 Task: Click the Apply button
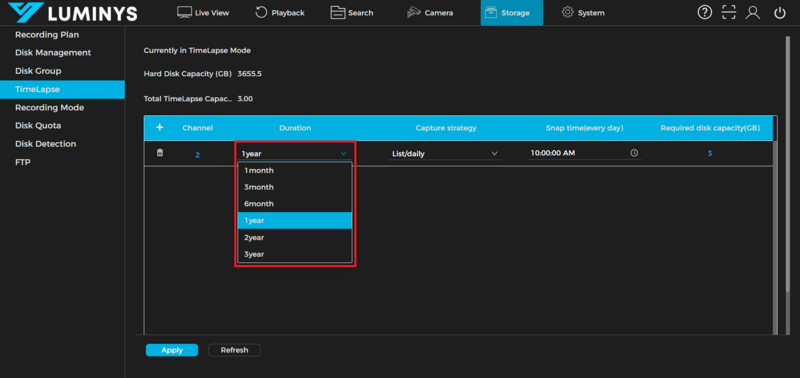[x=172, y=350]
